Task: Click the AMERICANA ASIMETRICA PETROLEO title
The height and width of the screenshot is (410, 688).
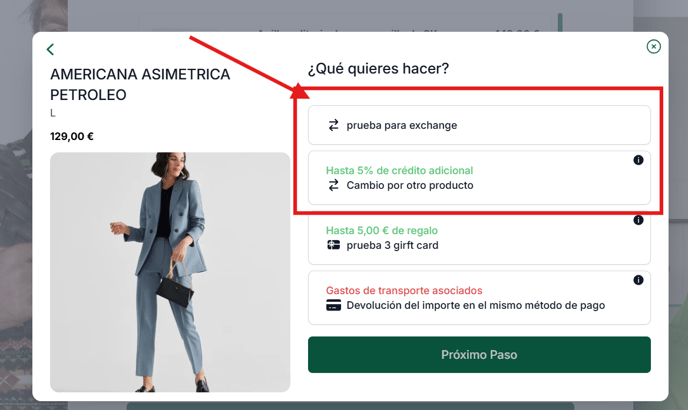Action: pyautogui.click(x=140, y=84)
